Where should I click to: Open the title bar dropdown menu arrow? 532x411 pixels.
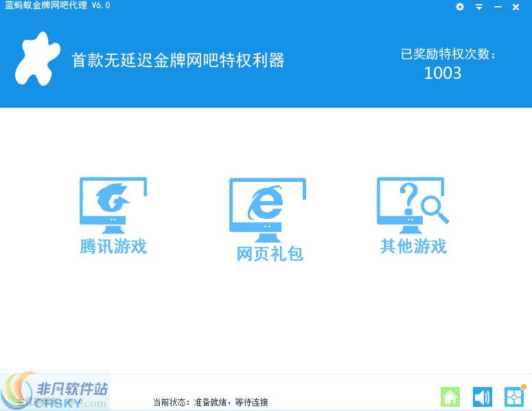pyautogui.click(x=479, y=7)
